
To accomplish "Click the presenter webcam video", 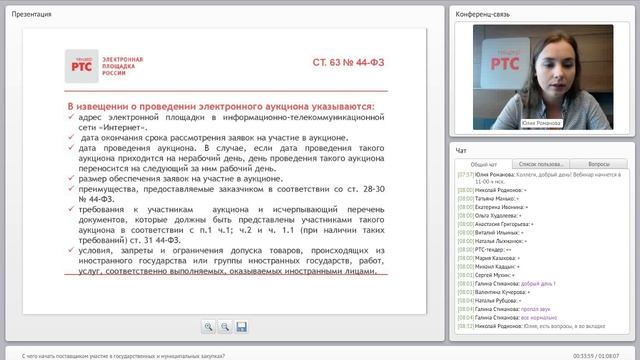I will (543, 77).
